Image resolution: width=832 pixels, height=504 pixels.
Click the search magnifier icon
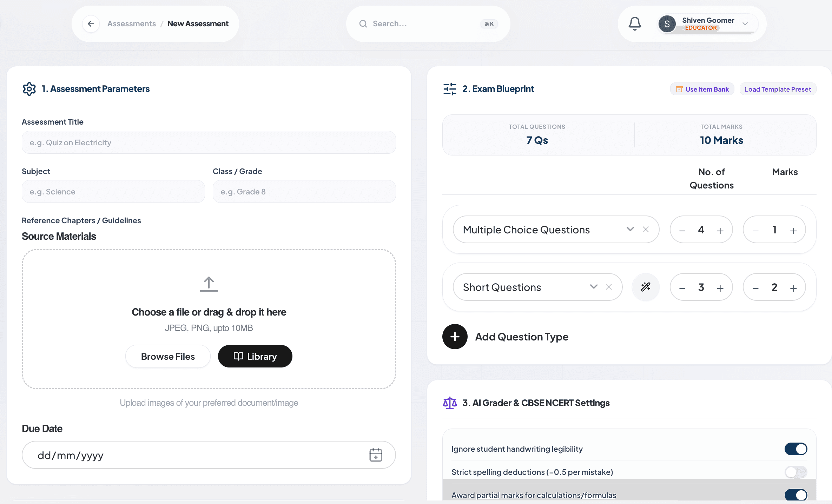click(x=363, y=24)
